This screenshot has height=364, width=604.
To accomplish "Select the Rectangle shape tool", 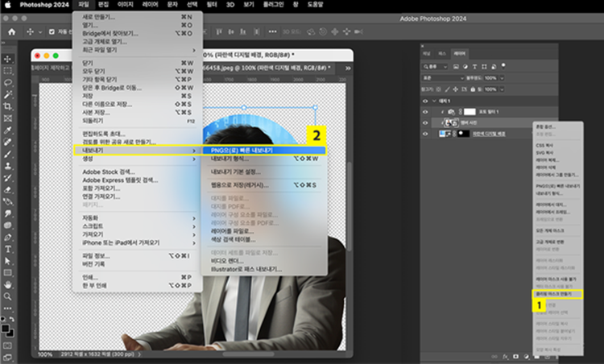I will 8,273.
